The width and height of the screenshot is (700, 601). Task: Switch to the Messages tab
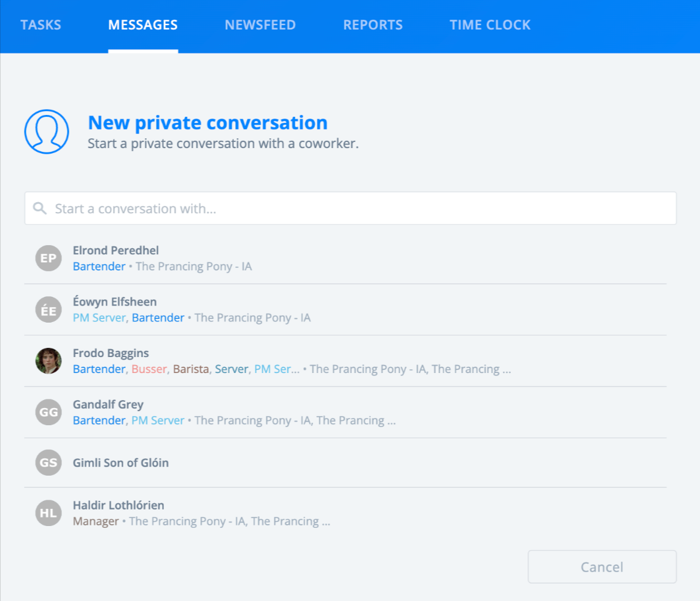point(143,25)
